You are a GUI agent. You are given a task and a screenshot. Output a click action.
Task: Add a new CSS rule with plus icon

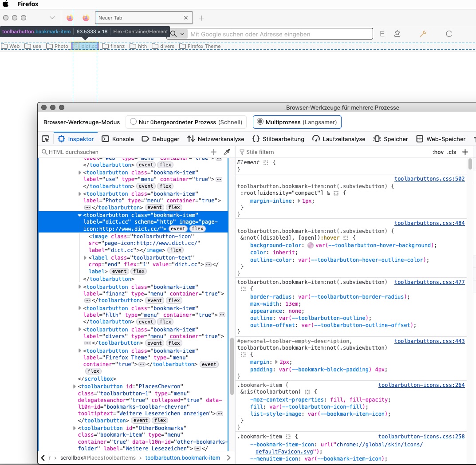[465, 152]
